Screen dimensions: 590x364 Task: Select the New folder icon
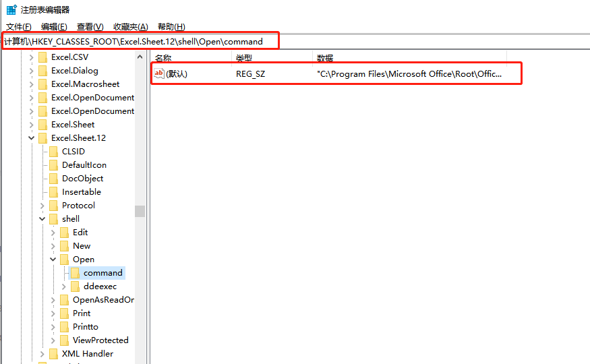click(x=64, y=246)
